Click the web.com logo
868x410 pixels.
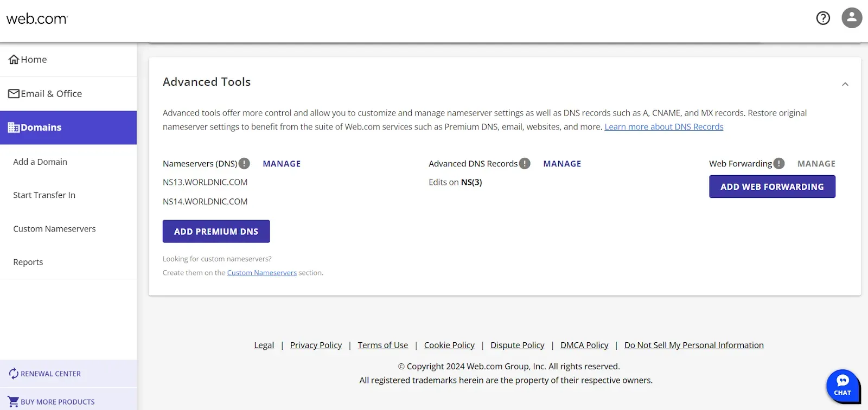click(37, 19)
